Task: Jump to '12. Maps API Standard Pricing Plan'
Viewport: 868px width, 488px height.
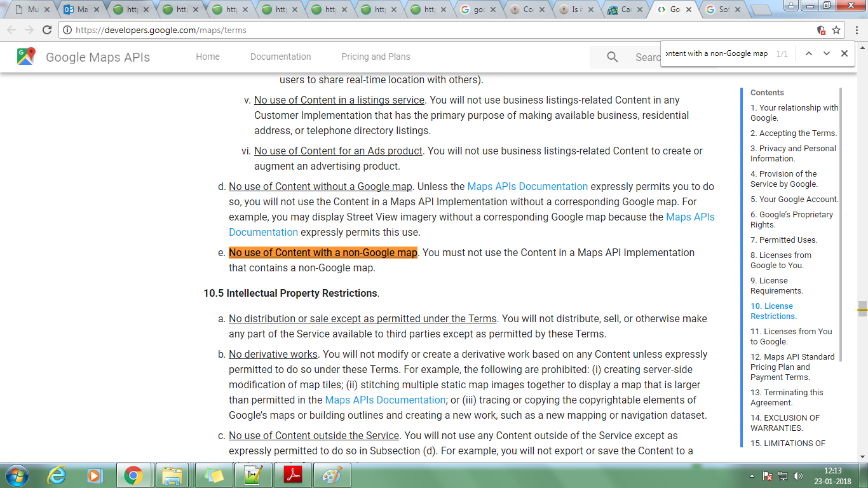Action: [793, 367]
